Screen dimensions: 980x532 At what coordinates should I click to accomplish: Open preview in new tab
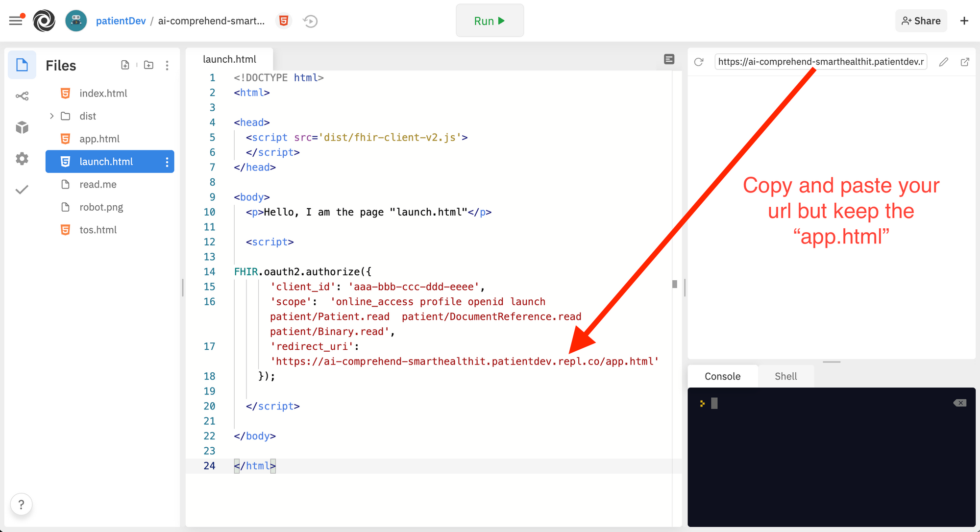965,62
